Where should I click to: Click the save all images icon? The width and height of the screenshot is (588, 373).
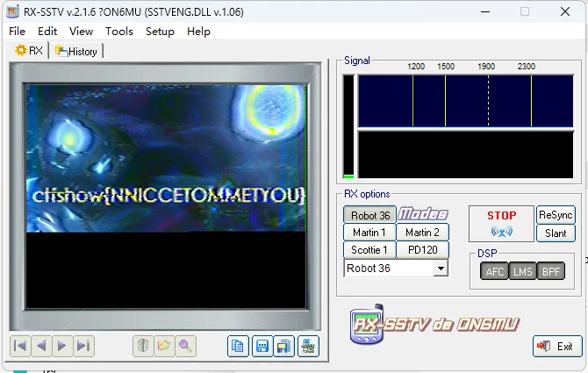pos(284,347)
